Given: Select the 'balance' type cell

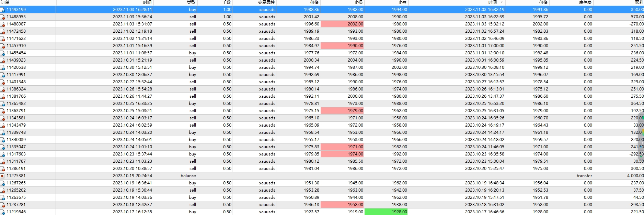Looking at the screenshot, I should coord(188,176).
